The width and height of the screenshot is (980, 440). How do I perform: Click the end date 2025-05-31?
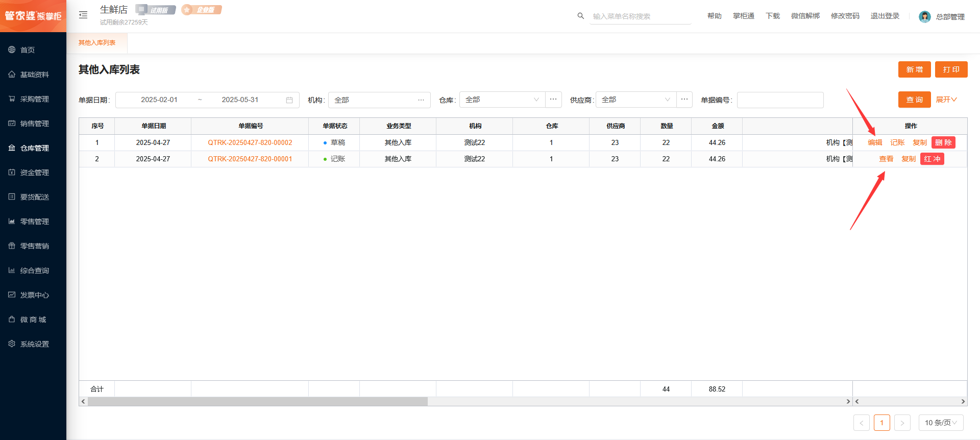click(240, 100)
